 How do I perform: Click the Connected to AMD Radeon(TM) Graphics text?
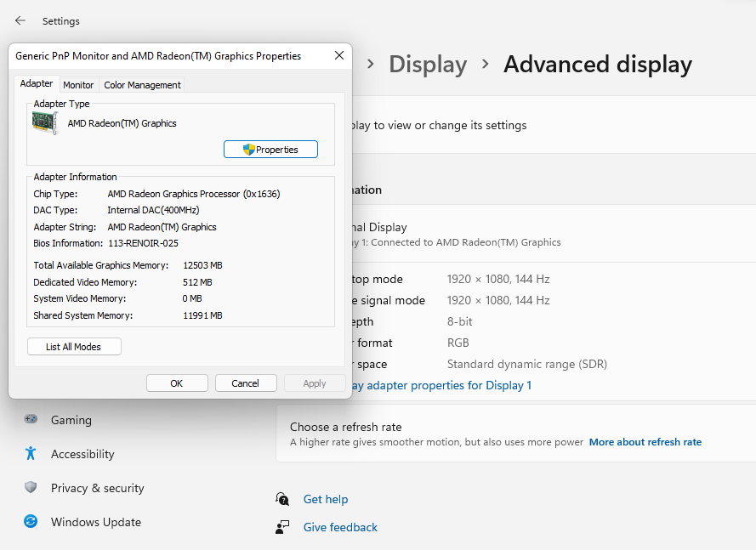coord(466,242)
